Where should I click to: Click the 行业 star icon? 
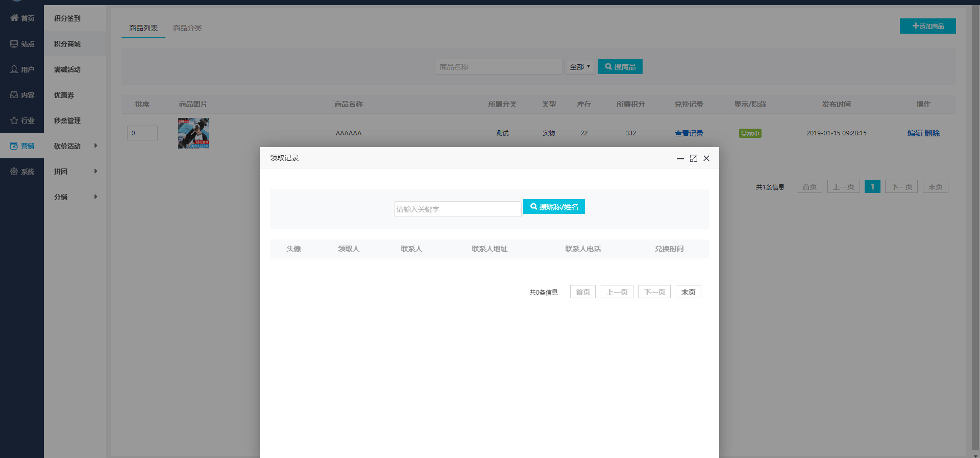[x=14, y=120]
